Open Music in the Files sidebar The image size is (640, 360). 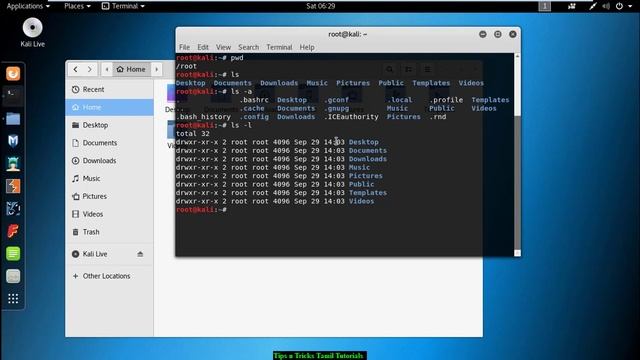click(109, 178)
